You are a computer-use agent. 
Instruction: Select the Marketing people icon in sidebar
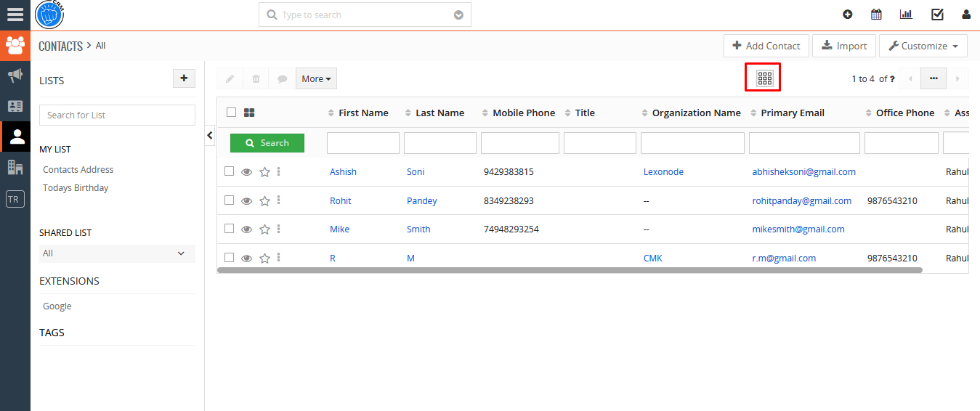pyautogui.click(x=15, y=45)
